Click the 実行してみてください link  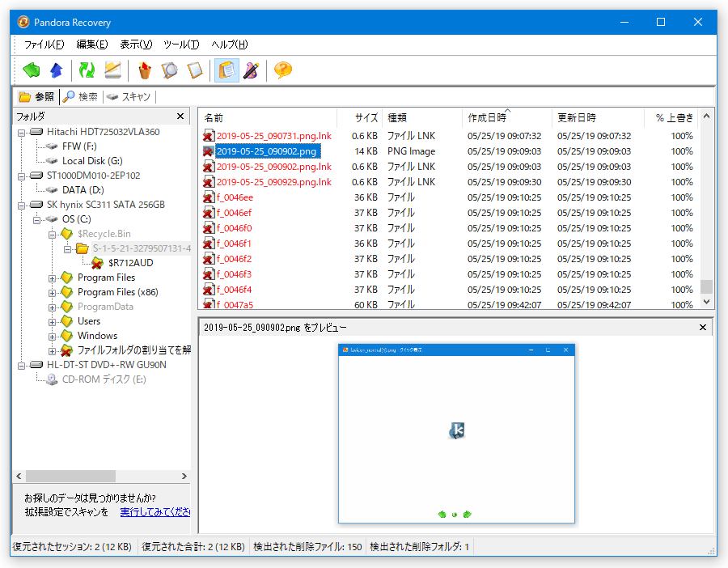point(155,512)
